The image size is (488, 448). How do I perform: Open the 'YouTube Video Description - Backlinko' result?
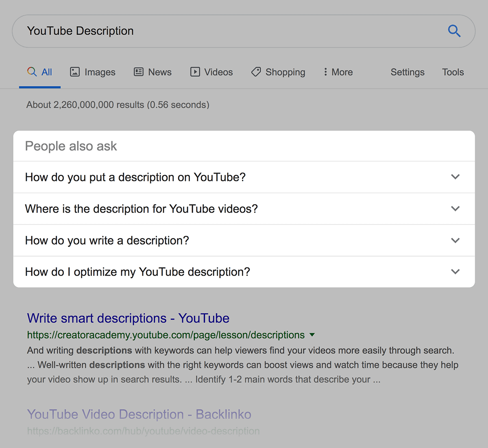(139, 414)
